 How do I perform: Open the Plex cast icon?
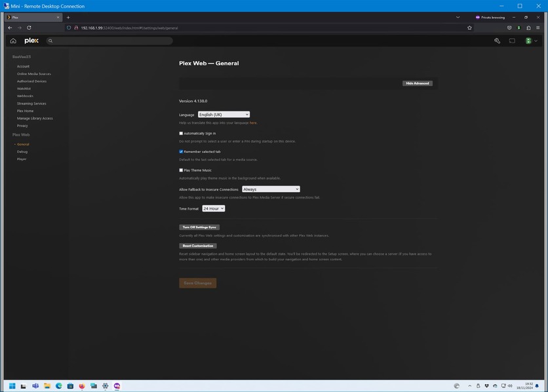[512, 41]
